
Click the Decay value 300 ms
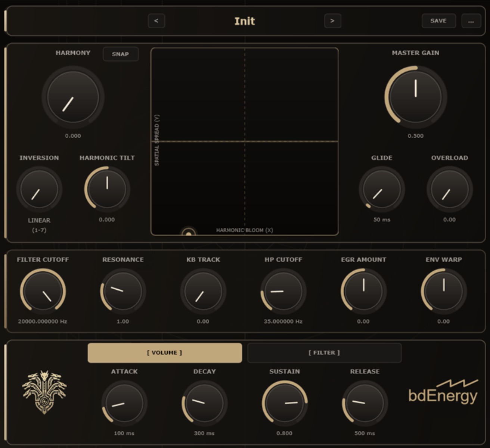click(x=204, y=433)
